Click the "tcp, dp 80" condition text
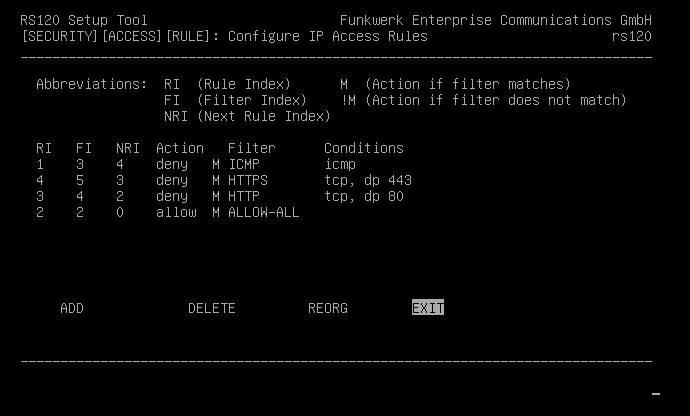 [x=364, y=196]
